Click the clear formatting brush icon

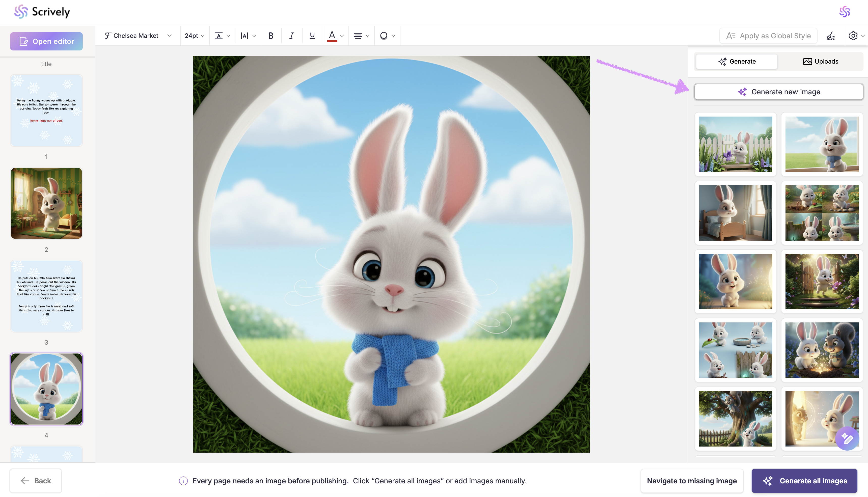tap(830, 36)
